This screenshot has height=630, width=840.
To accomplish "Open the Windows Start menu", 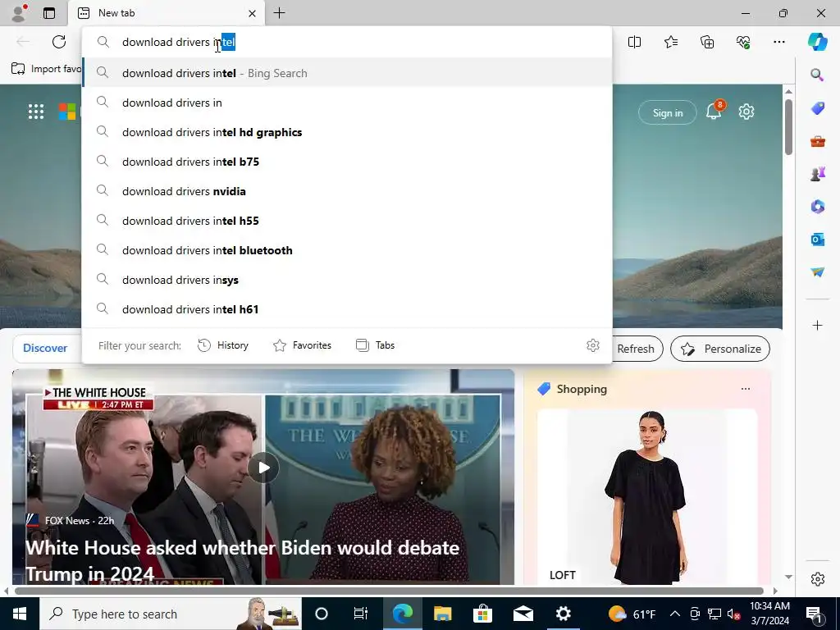I will (x=20, y=614).
